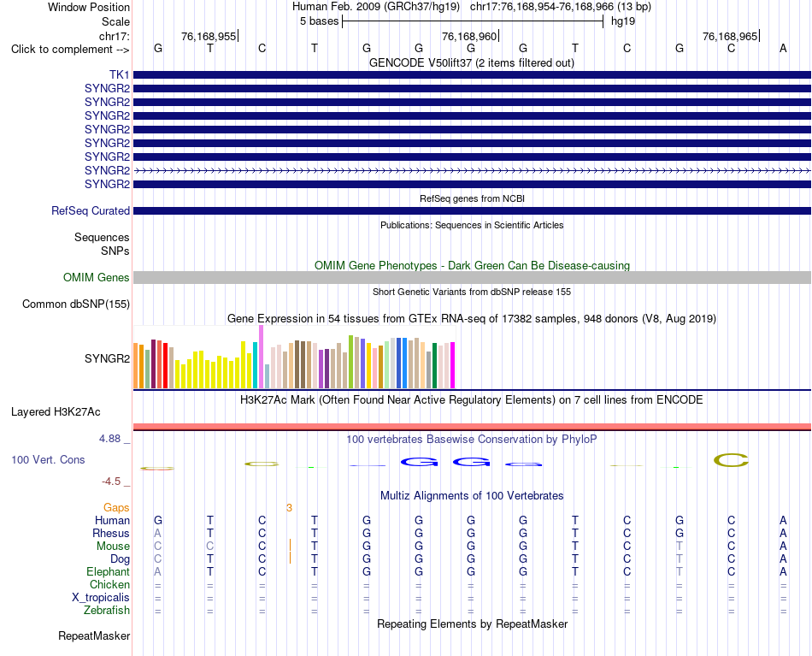Click the Common dbSNP(155) label
This screenshot has width=812, height=656.
[76, 304]
